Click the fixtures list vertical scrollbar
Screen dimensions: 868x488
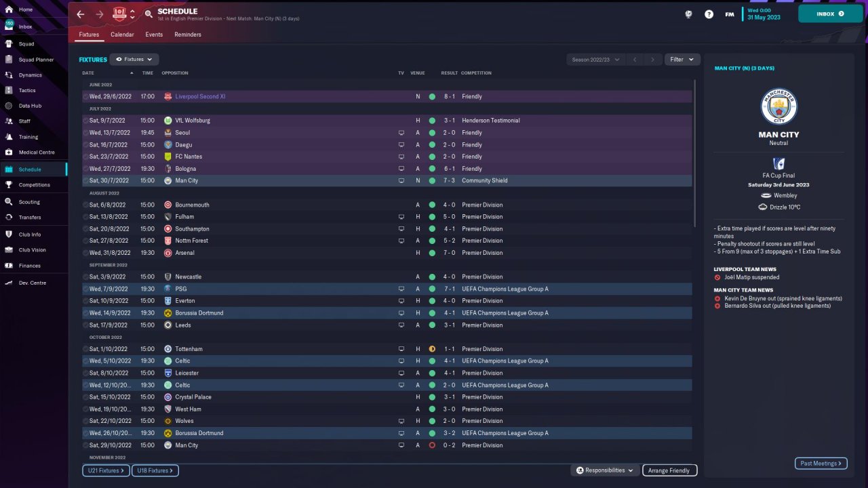(x=695, y=153)
